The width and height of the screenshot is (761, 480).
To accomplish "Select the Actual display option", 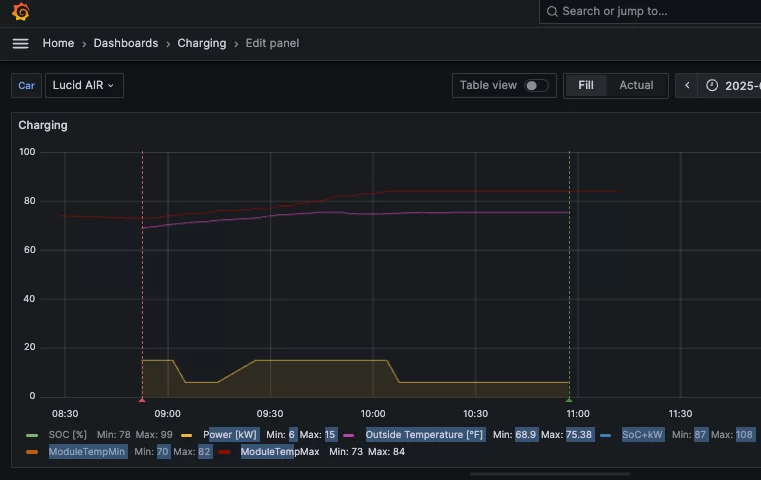I will pyautogui.click(x=636, y=85).
